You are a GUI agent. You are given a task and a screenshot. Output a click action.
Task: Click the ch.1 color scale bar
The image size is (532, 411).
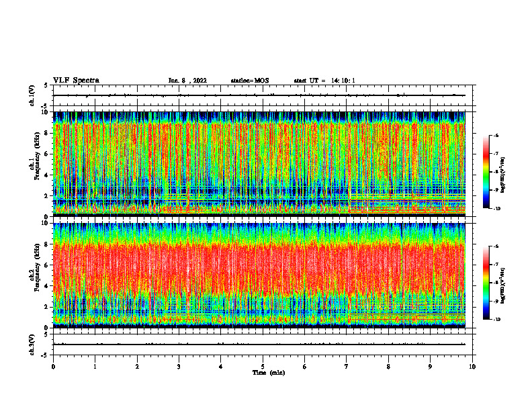[486, 172]
